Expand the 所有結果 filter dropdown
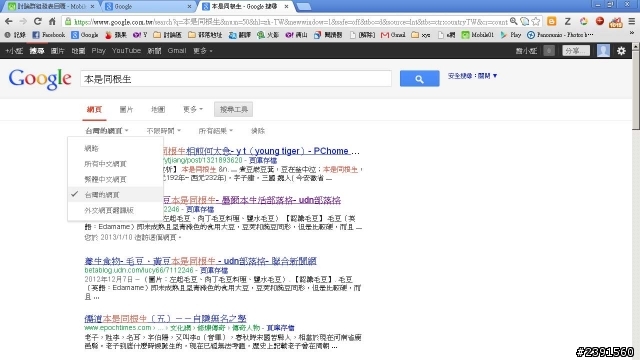 click(x=216, y=131)
